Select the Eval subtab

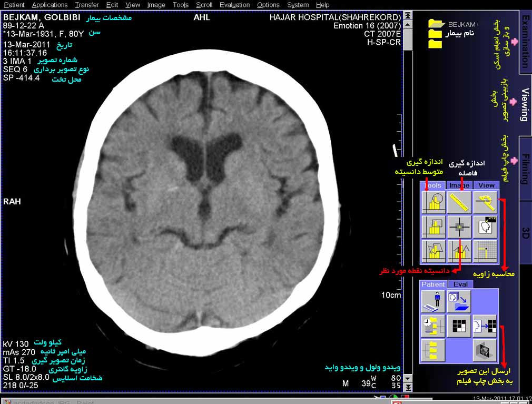point(460,284)
